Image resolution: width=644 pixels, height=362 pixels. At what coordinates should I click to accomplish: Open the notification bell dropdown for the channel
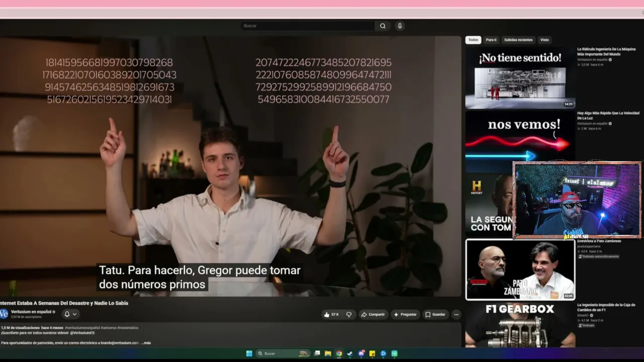(x=70, y=314)
